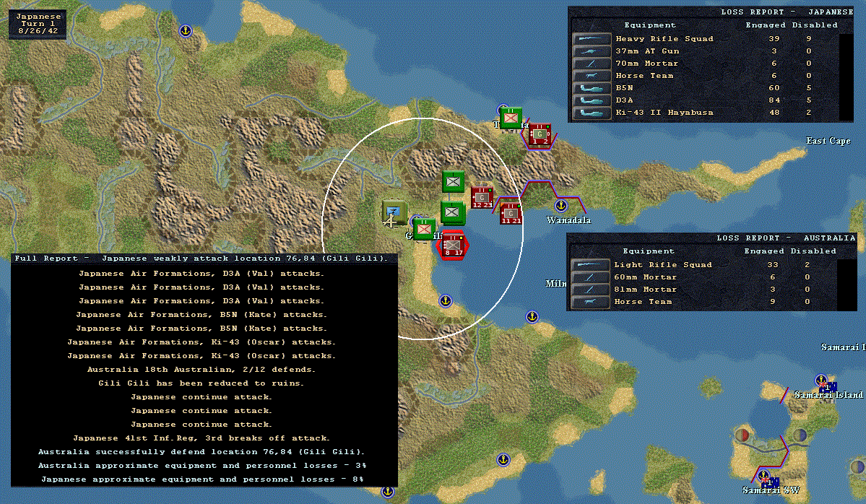Click the Ki-43 II Hayabusa aircraft icon
Viewport: 866px width, 504px height.
[592, 113]
